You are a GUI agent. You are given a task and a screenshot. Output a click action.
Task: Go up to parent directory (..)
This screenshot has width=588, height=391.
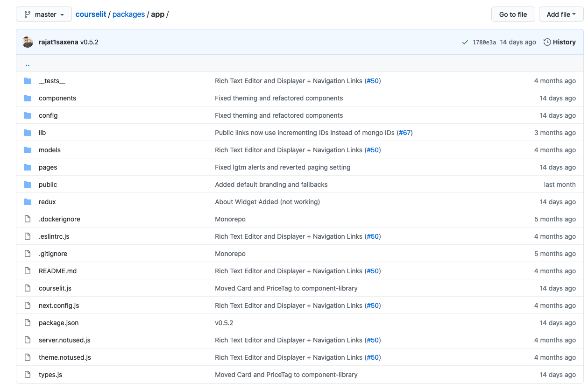pyautogui.click(x=28, y=64)
